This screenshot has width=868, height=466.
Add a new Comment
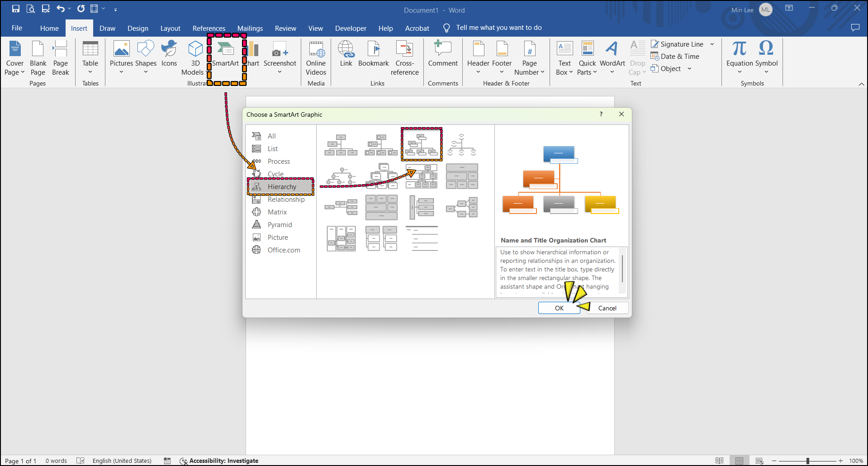pyautogui.click(x=443, y=54)
